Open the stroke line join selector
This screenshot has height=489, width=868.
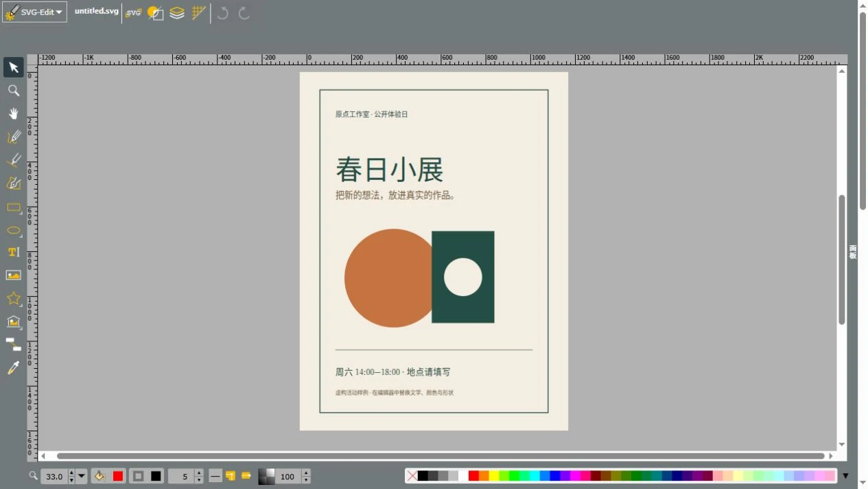coord(231,476)
